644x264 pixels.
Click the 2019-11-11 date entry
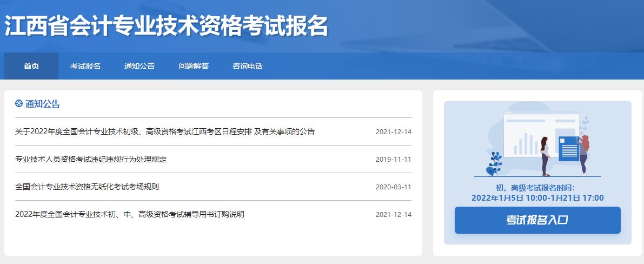[x=393, y=160]
